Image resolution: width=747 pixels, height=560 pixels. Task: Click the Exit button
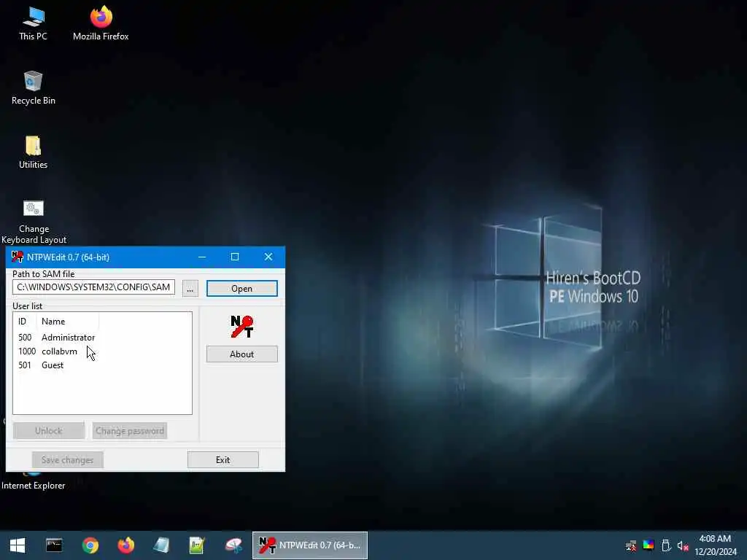tap(223, 460)
